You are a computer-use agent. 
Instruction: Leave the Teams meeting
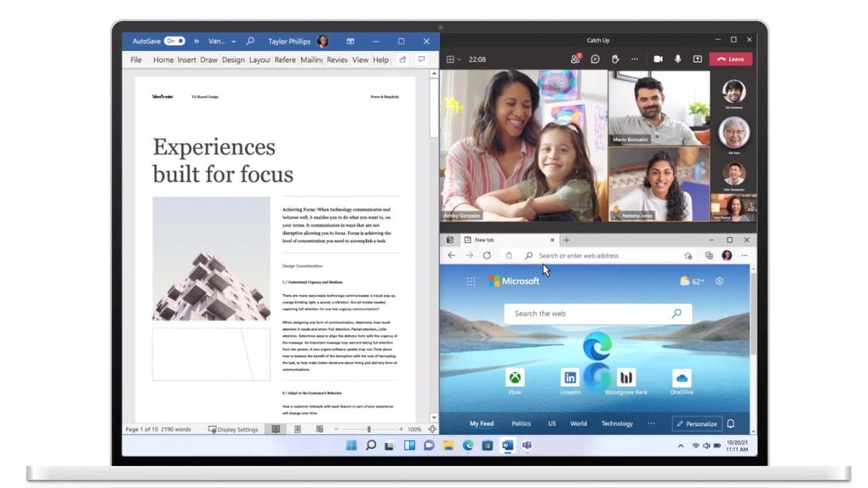(x=730, y=60)
